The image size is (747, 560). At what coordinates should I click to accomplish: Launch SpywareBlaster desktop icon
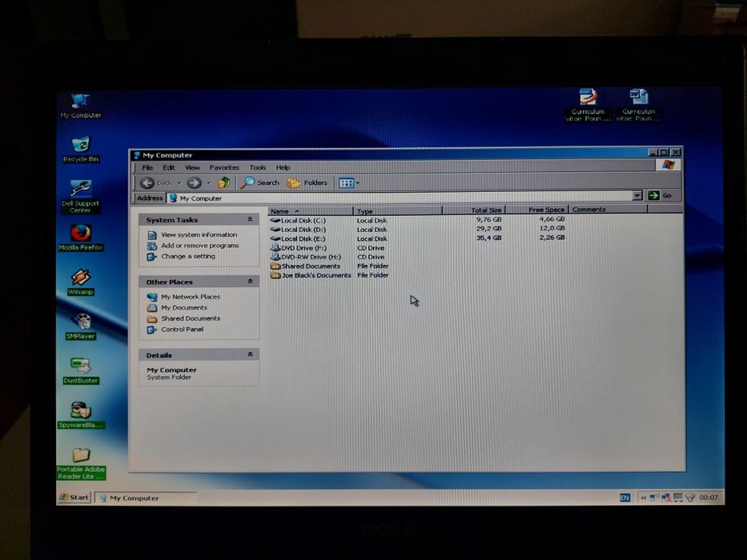click(81, 414)
